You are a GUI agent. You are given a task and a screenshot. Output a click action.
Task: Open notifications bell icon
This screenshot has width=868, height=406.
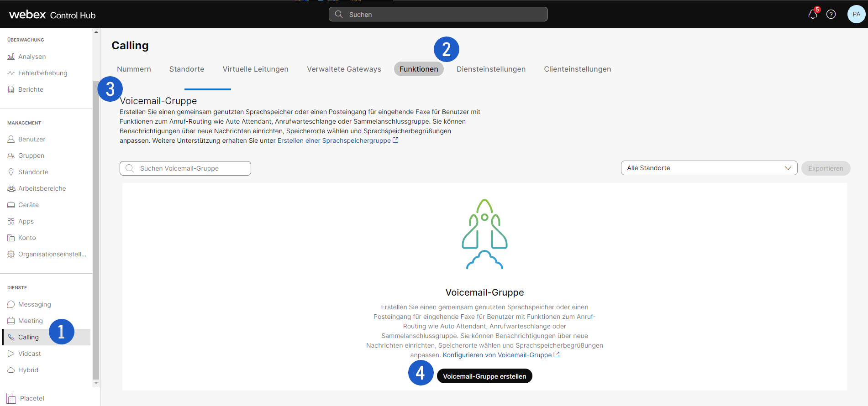tap(812, 14)
